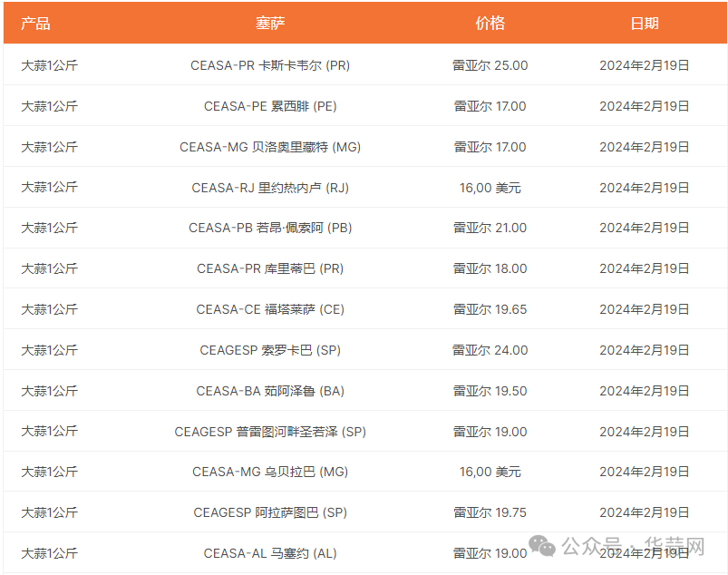This screenshot has width=728, height=575.
Task: Click 雷亚尔 17.00 in 贝洛奥里藏特 row
Action: tap(490, 147)
